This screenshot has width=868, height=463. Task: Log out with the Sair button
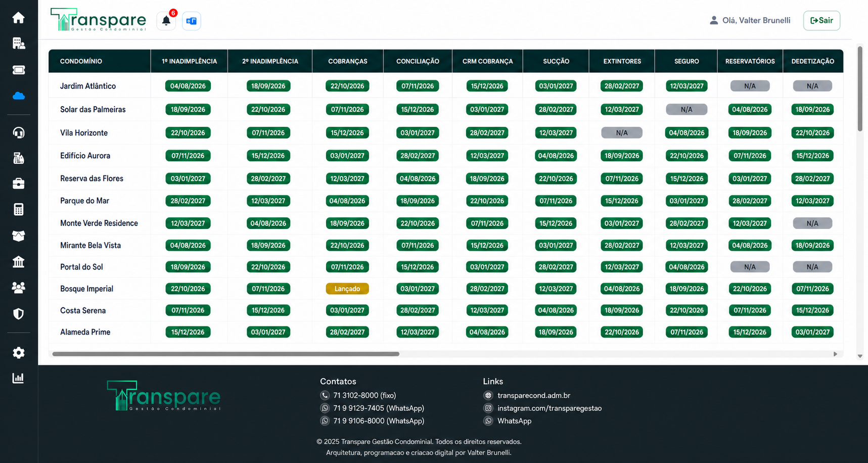821,20
